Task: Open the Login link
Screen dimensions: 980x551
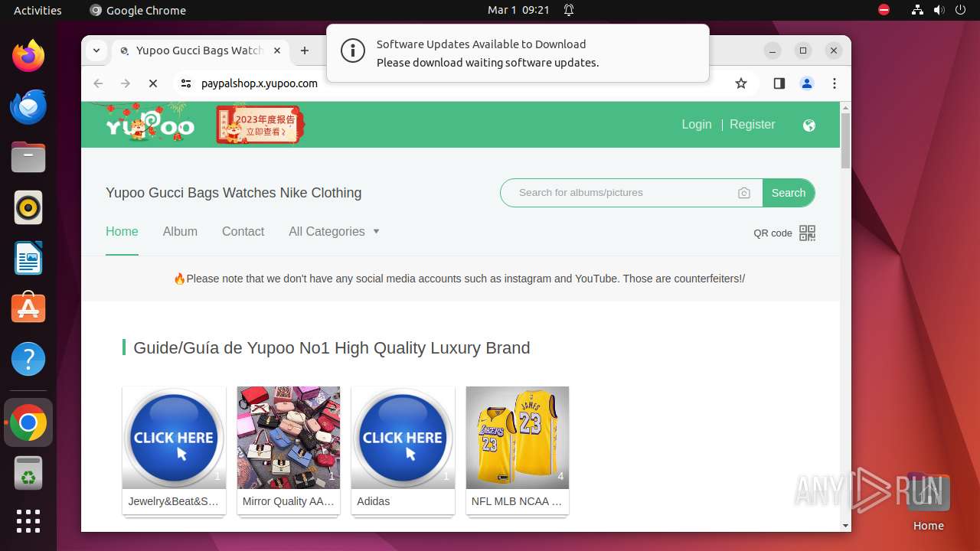Action: click(x=697, y=125)
